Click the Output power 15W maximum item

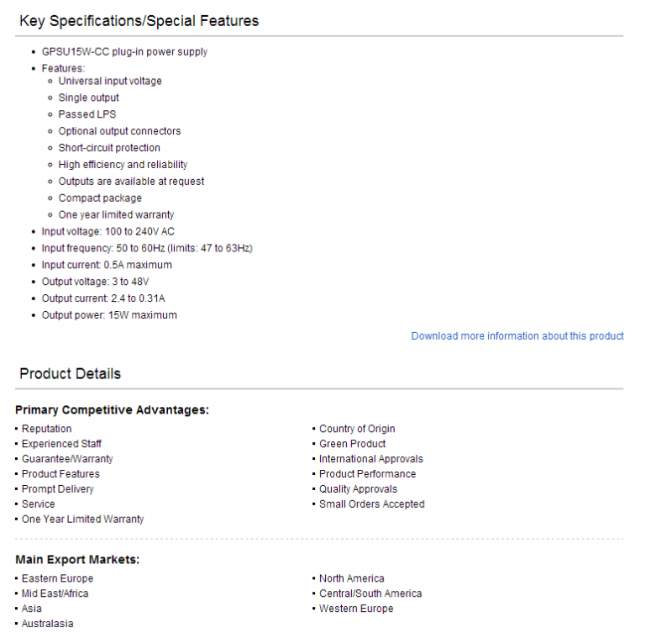109,315
